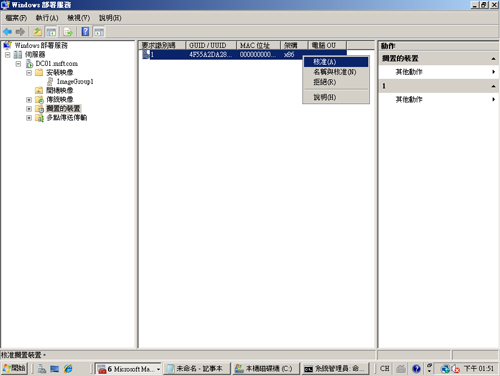Image resolution: width=500 pixels, height=376 pixels.
Task: Open the 檢視(V) menu
Action: (78, 18)
